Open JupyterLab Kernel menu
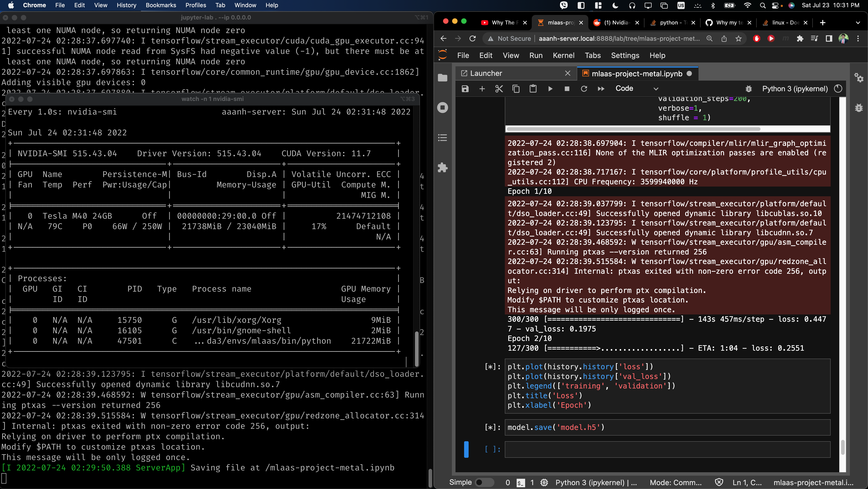Screen dimensions: 868x489 pos(563,56)
